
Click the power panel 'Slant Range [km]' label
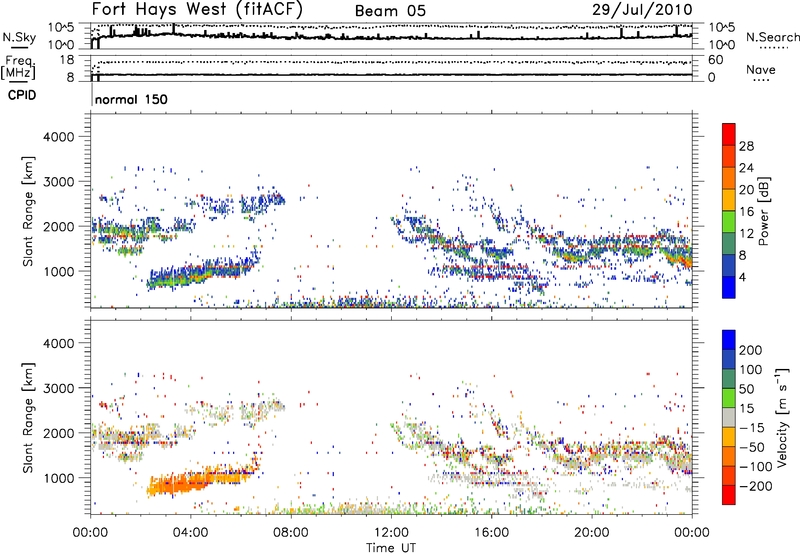[28, 211]
